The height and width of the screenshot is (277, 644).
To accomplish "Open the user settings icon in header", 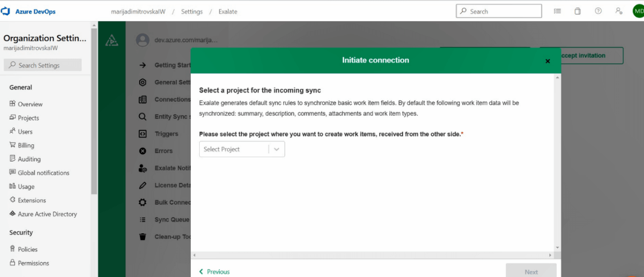I will [x=619, y=11].
